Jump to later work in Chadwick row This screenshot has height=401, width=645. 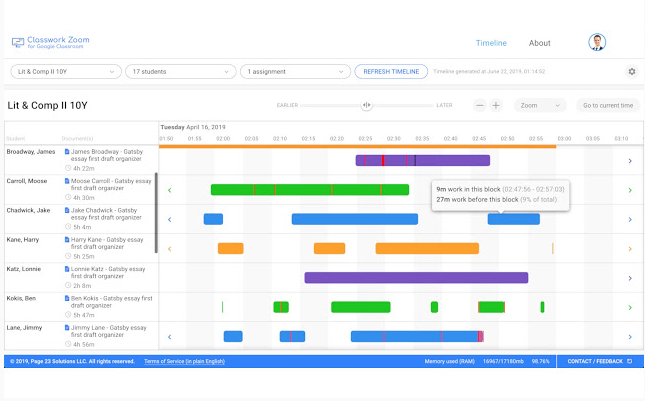pyautogui.click(x=630, y=220)
